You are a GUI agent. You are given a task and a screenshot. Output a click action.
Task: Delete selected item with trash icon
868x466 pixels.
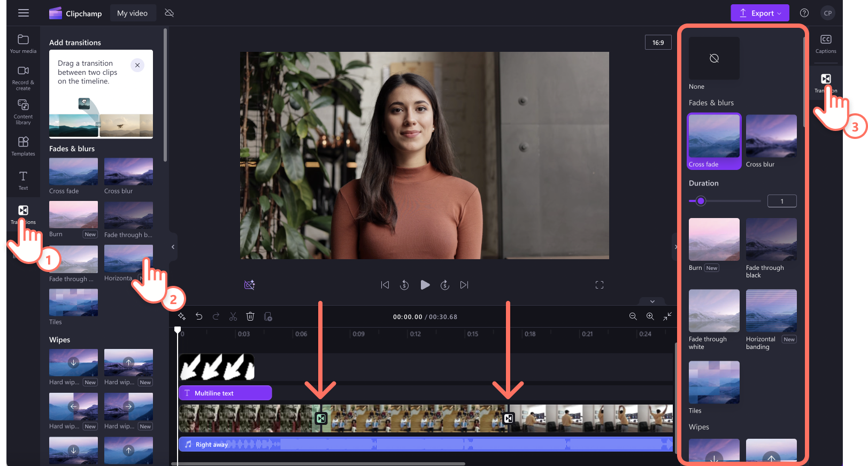pyautogui.click(x=250, y=316)
